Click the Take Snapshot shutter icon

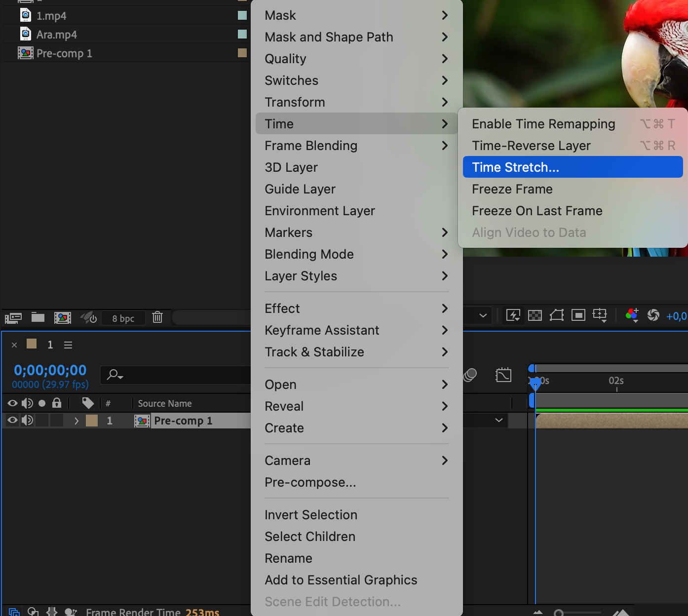[x=653, y=315]
